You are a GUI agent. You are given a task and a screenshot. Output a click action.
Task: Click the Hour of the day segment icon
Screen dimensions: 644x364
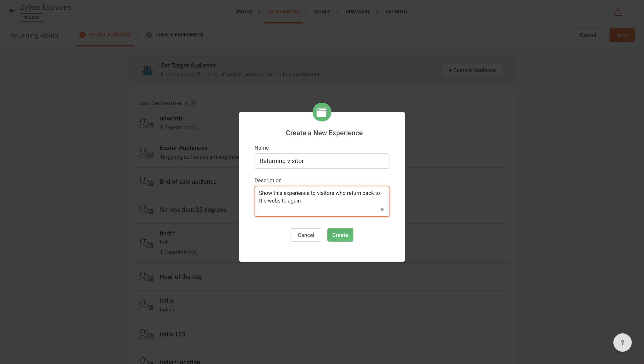146,276
